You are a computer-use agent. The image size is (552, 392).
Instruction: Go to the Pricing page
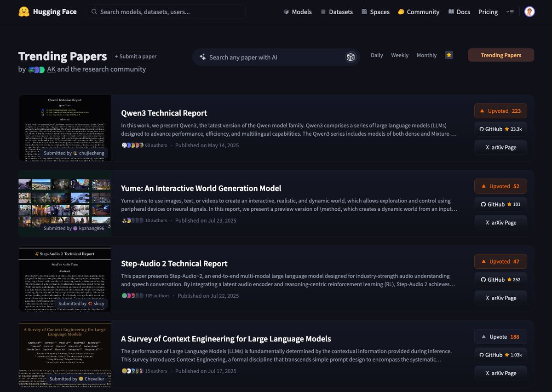coord(488,12)
